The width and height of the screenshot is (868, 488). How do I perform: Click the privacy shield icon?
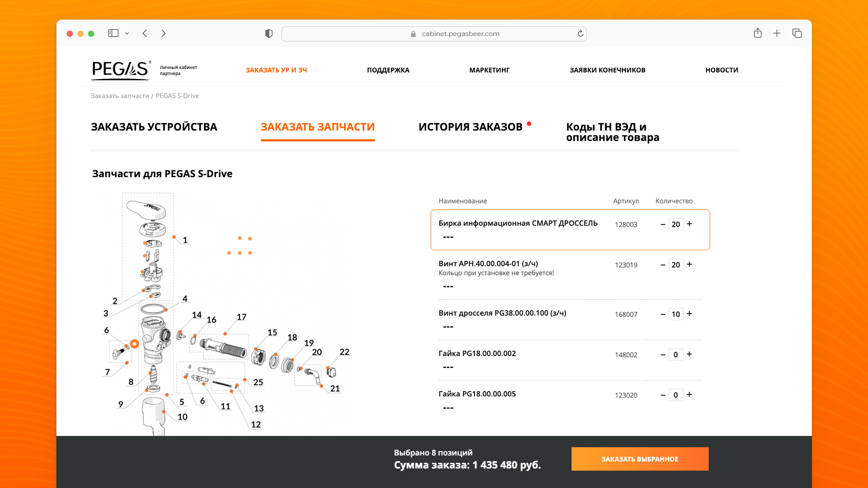269,33
